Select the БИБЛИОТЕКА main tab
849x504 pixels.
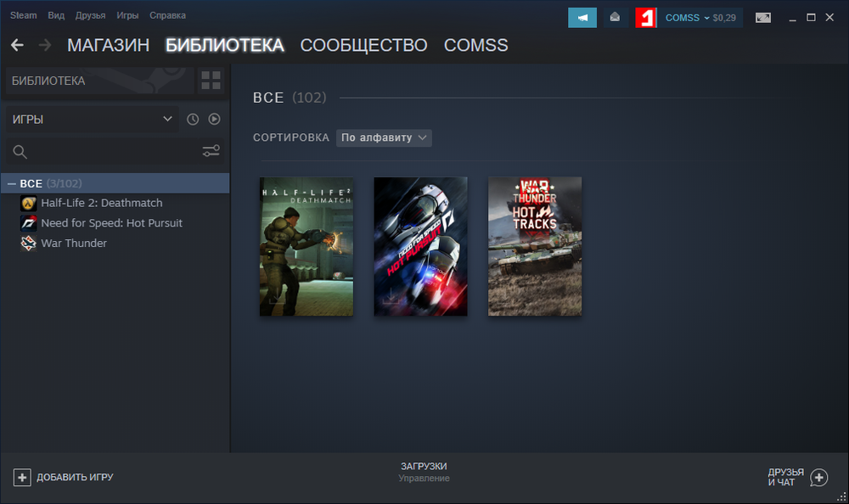[x=225, y=45]
